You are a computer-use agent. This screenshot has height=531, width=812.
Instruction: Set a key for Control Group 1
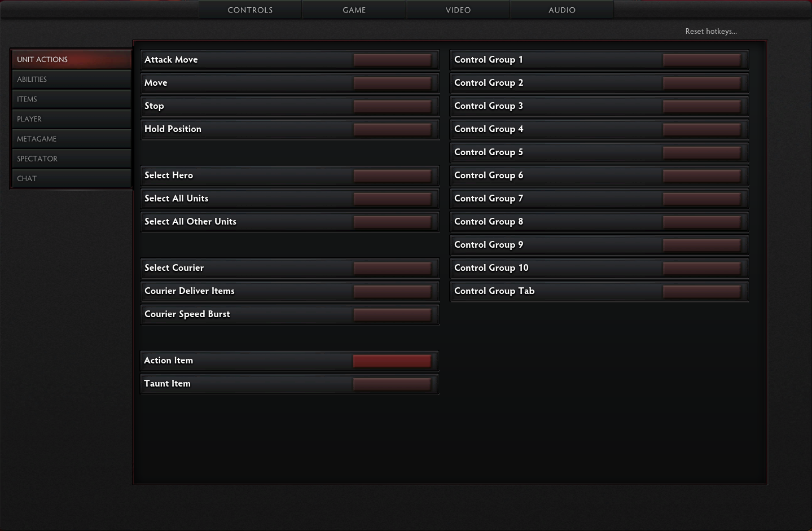tap(702, 59)
